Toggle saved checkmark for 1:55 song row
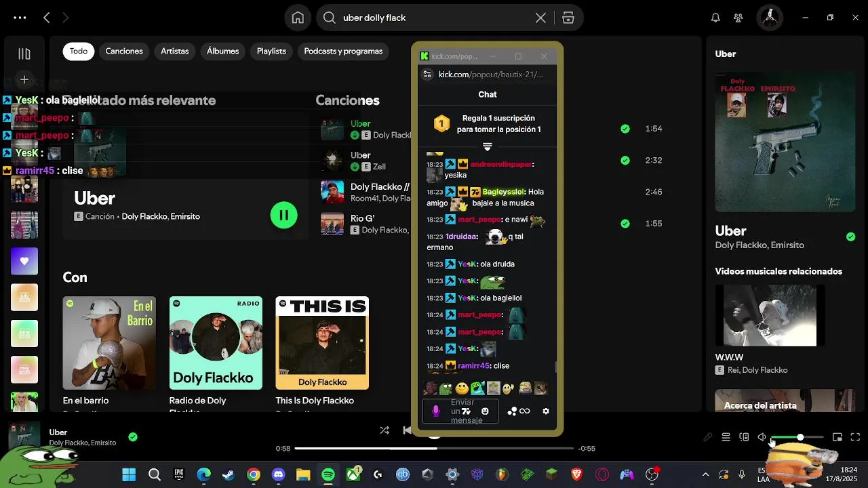This screenshot has width=868, height=488. click(625, 223)
